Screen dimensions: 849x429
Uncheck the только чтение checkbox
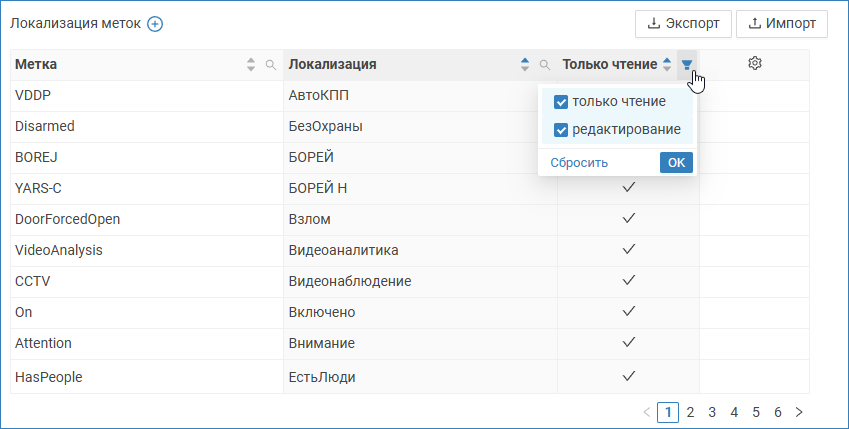[561, 102]
